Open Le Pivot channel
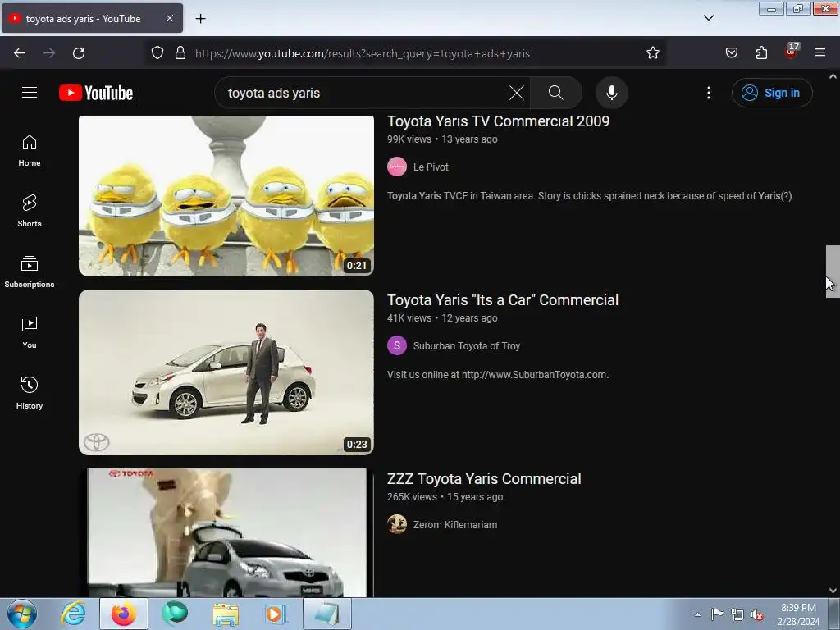Viewport: 840px width, 630px height. tap(431, 167)
